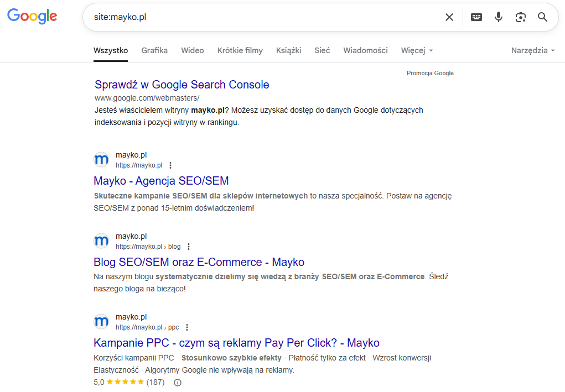Image resolution: width=565 pixels, height=392 pixels.
Task: Click the 5,0 star rating with 187 reviews
Action: [129, 382]
